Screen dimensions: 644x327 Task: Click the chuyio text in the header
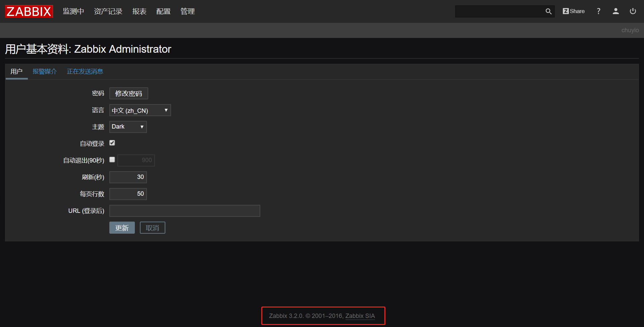(x=630, y=30)
